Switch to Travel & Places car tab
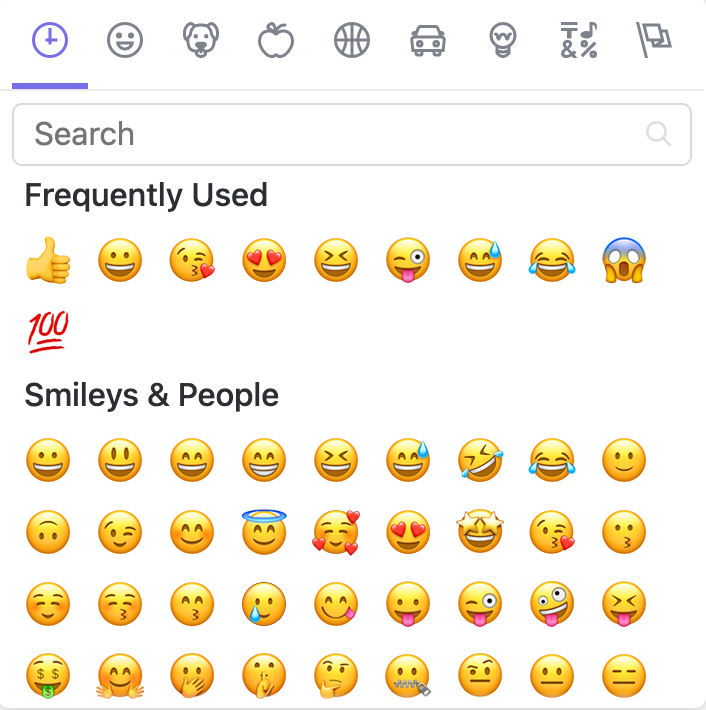This screenshot has width=706, height=710. pyautogui.click(x=428, y=41)
